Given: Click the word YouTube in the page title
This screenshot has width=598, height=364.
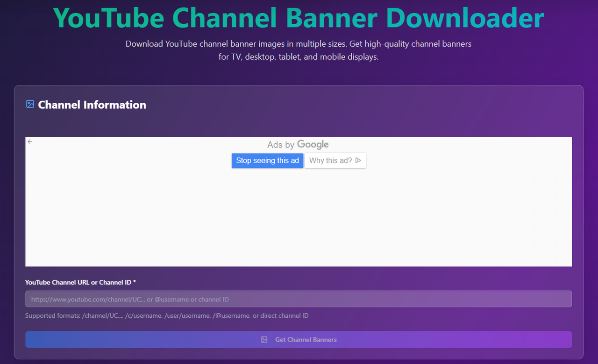Looking at the screenshot, I should point(108,18).
